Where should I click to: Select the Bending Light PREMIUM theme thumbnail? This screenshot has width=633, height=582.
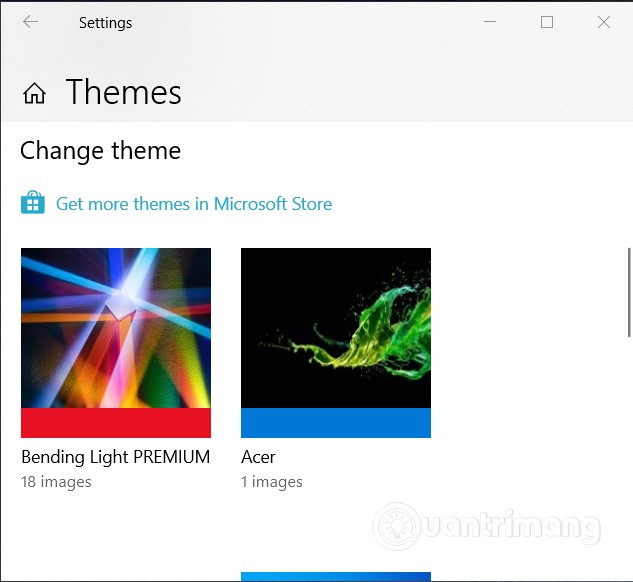click(x=116, y=328)
